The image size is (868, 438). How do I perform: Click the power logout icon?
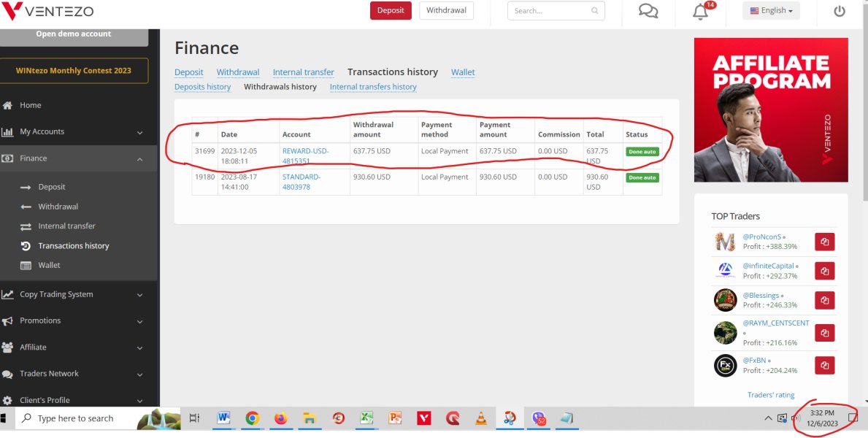(x=840, y=11)
